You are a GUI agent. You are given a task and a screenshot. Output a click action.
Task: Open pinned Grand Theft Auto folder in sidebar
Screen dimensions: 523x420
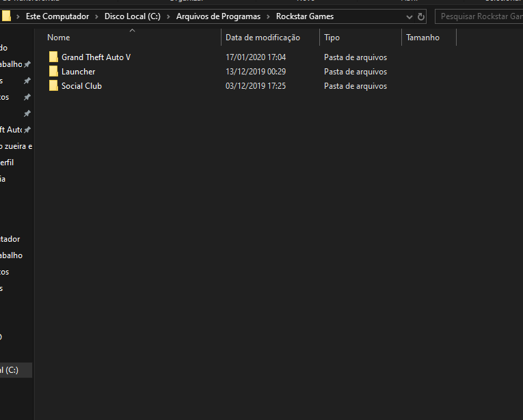[12, 130]
